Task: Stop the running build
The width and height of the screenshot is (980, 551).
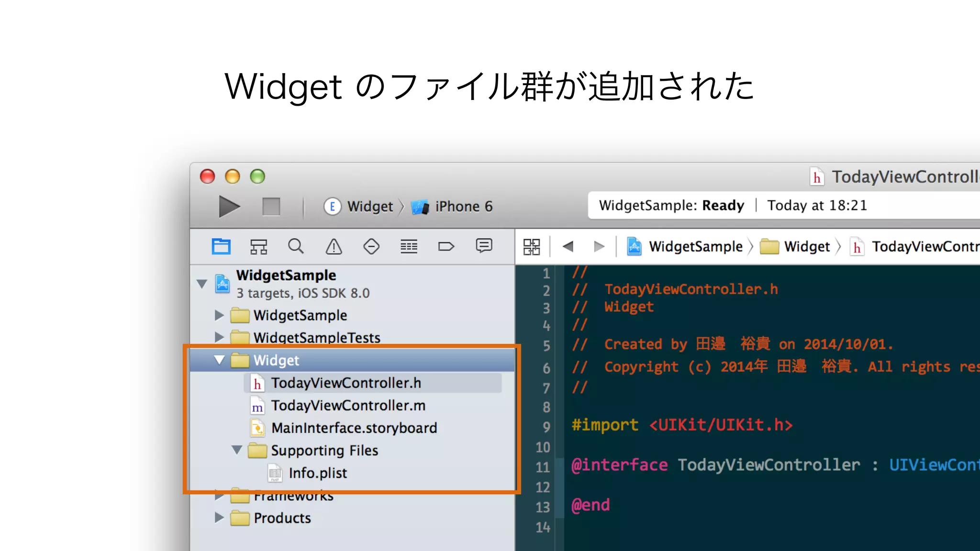Action: coord(271,207)
